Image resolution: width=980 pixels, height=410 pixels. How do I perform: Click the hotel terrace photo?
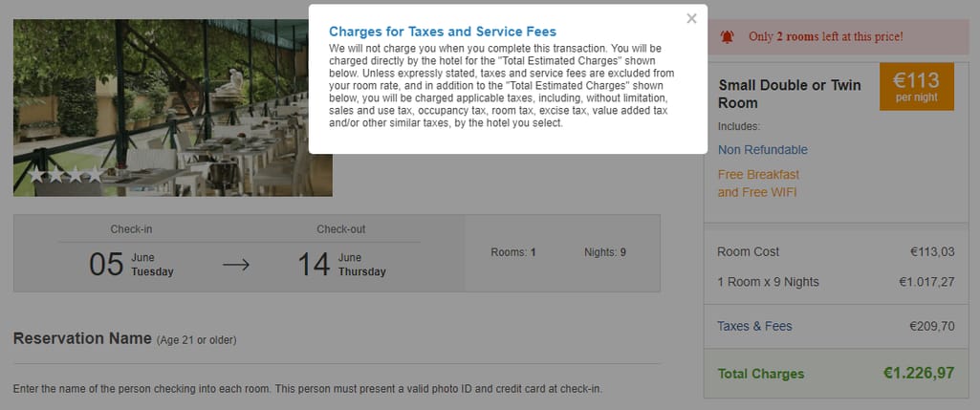(x=172, y=107)
